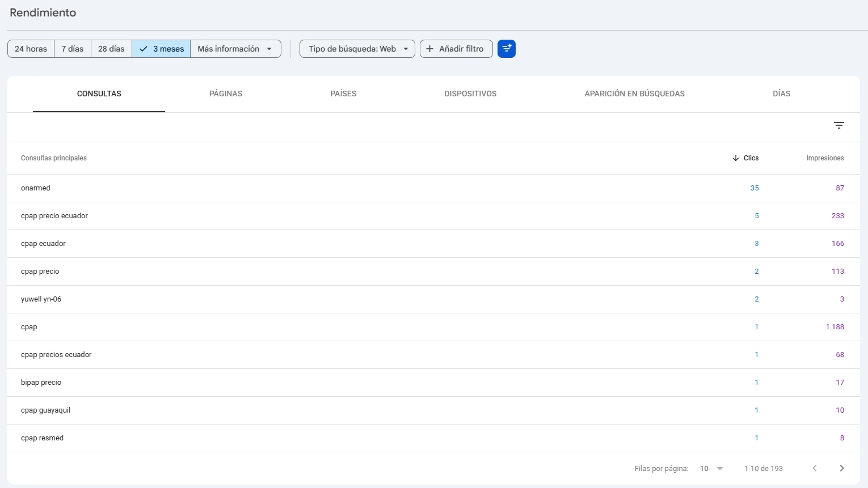868x488 pixels.
Task: Open the table filter rows icon
Action: (838, 125)
